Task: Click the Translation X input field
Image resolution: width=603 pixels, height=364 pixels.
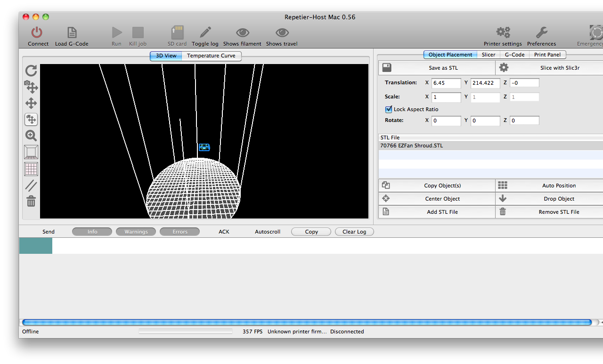Action: point(446,83)
